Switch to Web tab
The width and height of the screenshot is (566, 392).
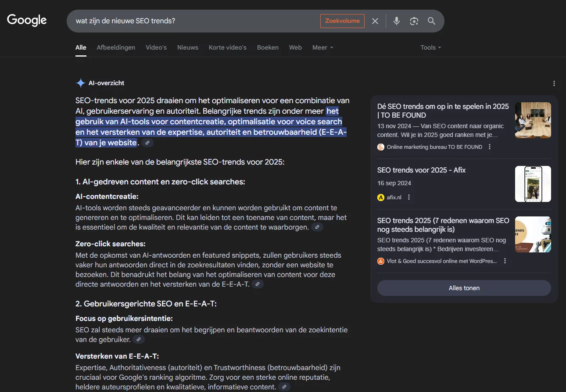295,47
